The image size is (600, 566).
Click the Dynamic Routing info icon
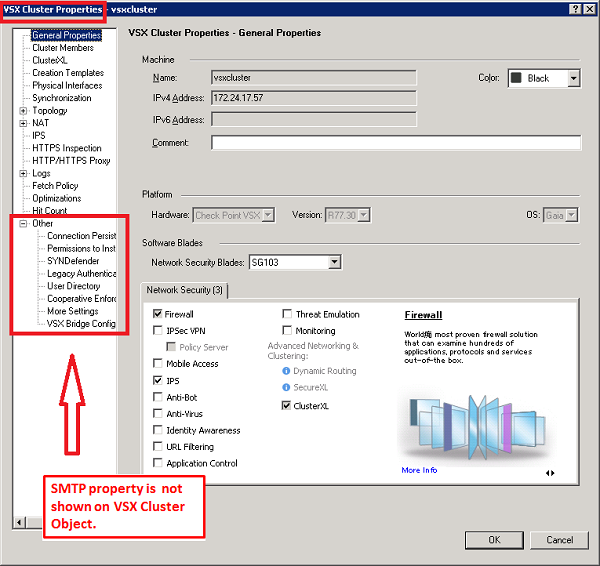pyautogui.click(x=286, y=371)
